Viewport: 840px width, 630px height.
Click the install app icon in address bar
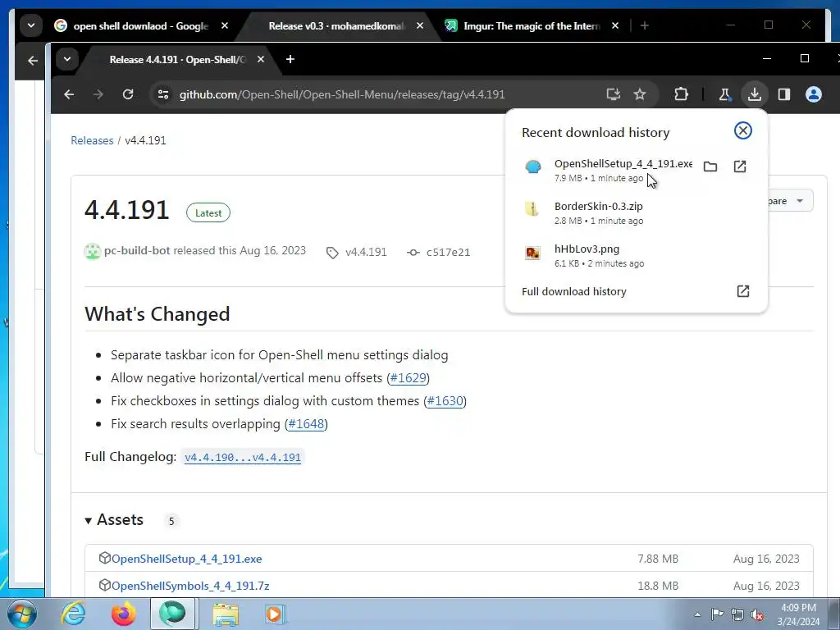tap(613, 94)
